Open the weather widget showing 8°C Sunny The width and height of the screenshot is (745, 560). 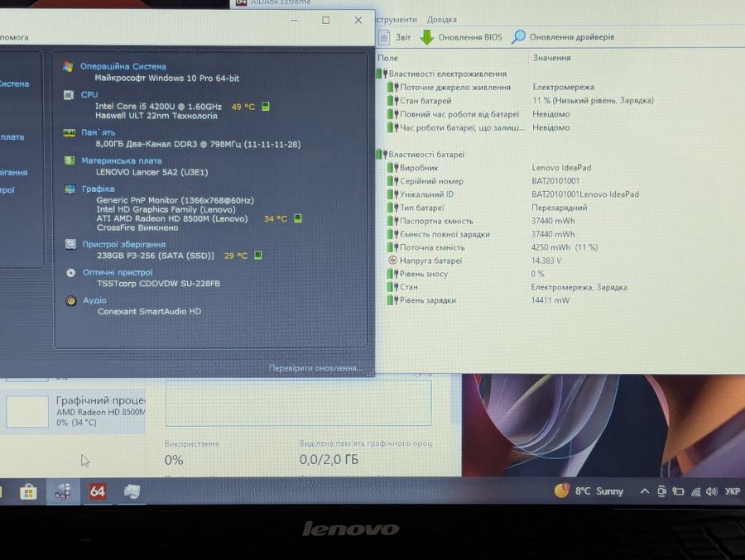point(589,491)
